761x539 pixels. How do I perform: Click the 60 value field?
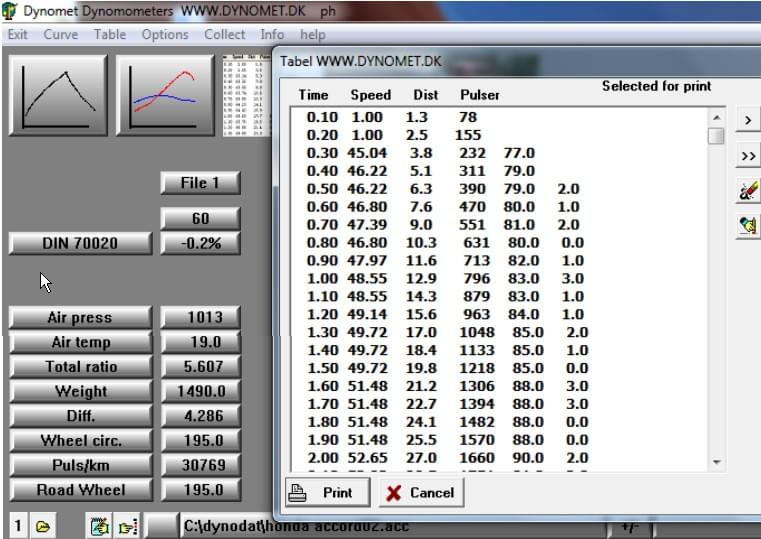click(200, 218)
